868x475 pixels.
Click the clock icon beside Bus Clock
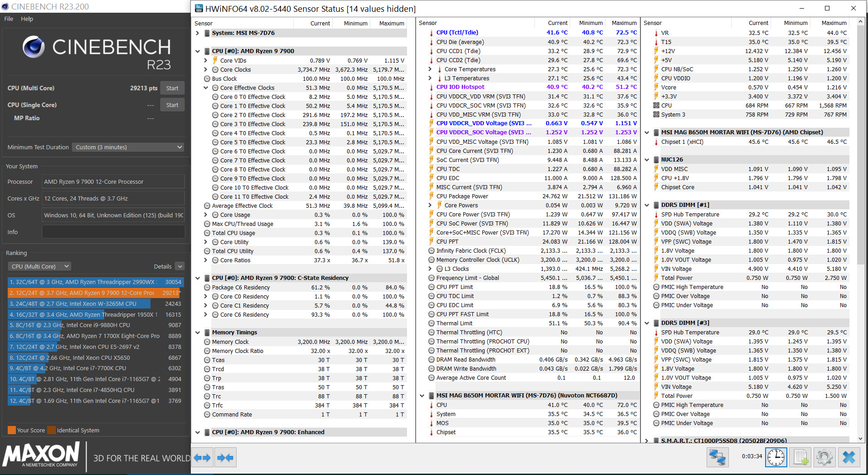(207, 78)
